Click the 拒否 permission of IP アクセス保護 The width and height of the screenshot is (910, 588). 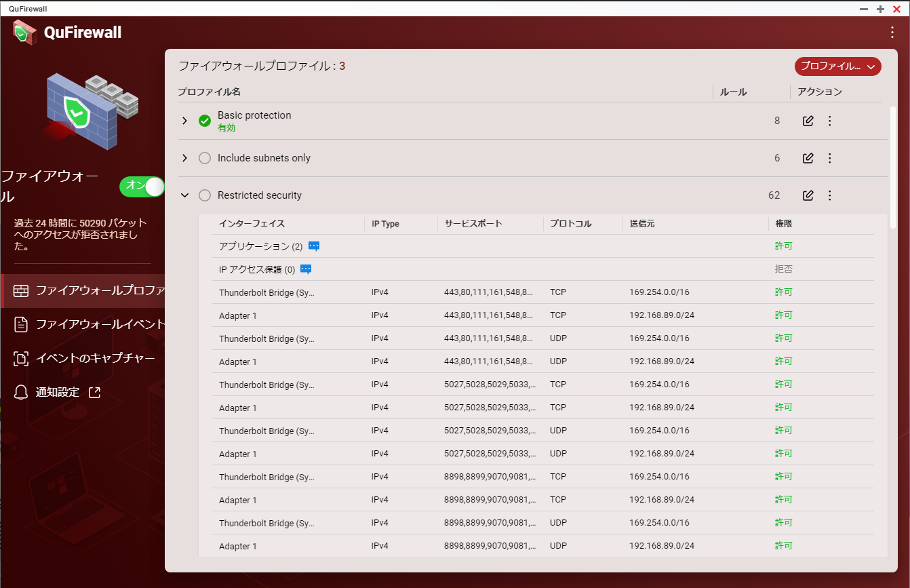pos(784,269)
